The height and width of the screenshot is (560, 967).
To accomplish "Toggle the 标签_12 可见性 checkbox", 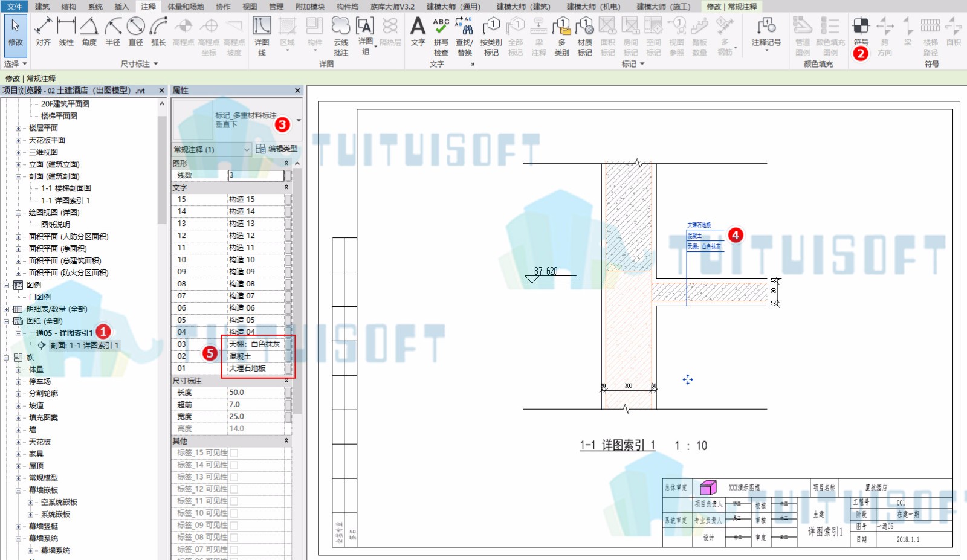I will [234, 489].
